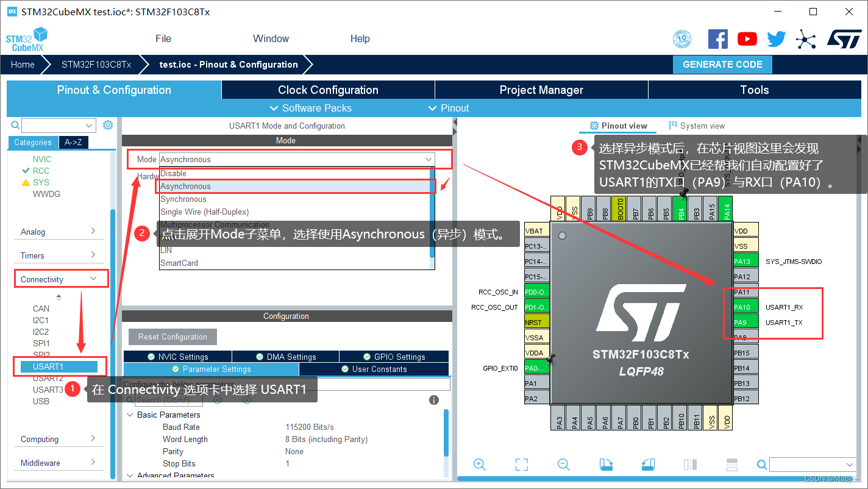Expand the Computing category
The height and width of the screenshot is (489, 868).
tap(59, 439)
